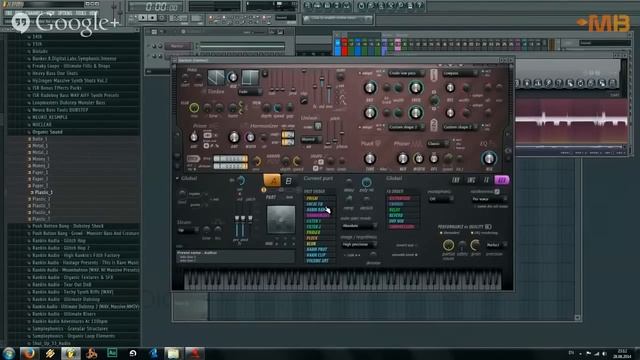This screenshot has height=360, width=640.
Task: Open the Classic phaser type dropdown
Action: pyautogui.click(x=438, y=144)
